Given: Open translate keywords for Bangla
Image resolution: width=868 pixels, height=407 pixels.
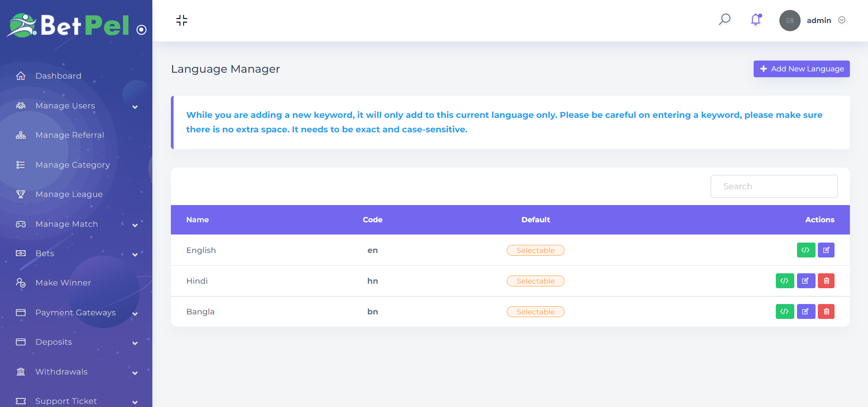Looking at the screenshot, I should pos(785,311).
